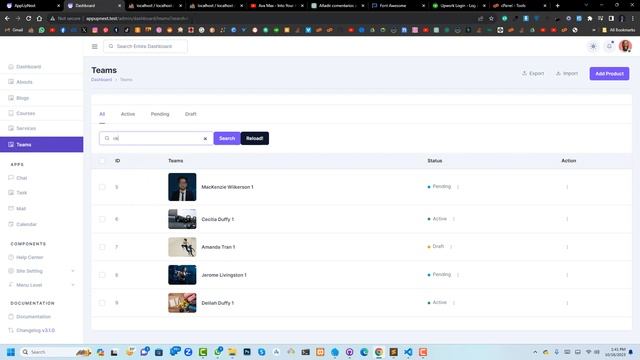Open status dropdown for MacKenzie Wilkerson 1

(x=458, y=187)
